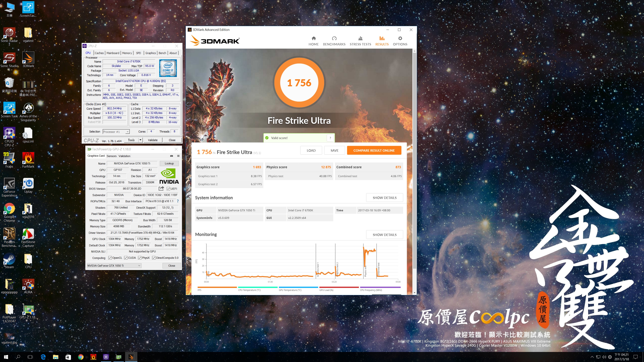Open FastStone Capture desktop icon
Viewport: 644px width, 362px height.
point(28,237)
